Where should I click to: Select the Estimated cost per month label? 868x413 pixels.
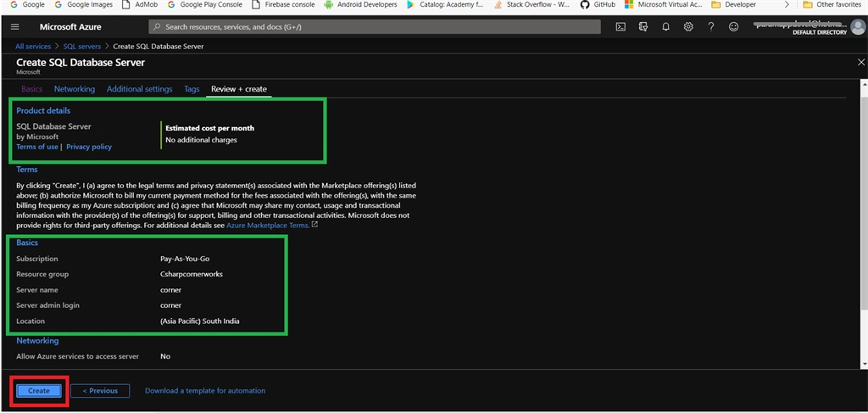[210, 128]
